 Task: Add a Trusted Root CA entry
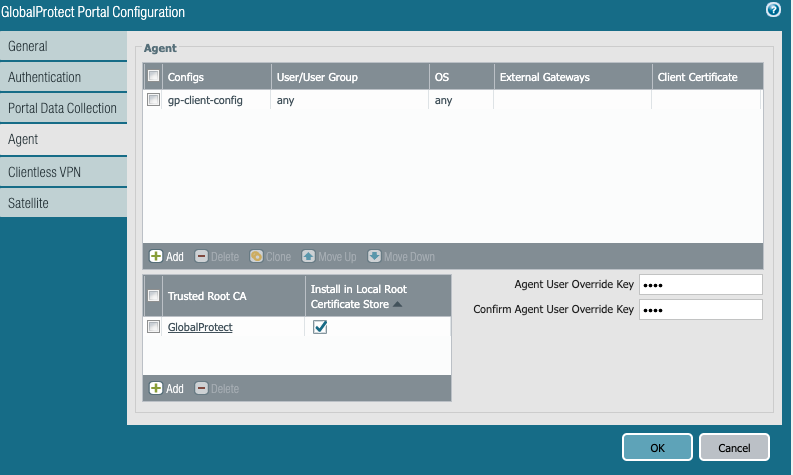pyautogui.click(x=166, y=388)
